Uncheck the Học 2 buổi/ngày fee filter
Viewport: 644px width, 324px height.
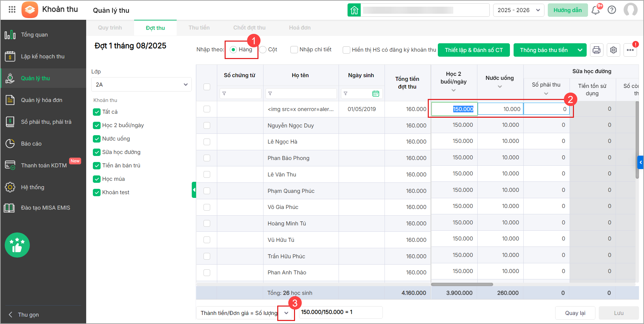[x=97, y=125]
